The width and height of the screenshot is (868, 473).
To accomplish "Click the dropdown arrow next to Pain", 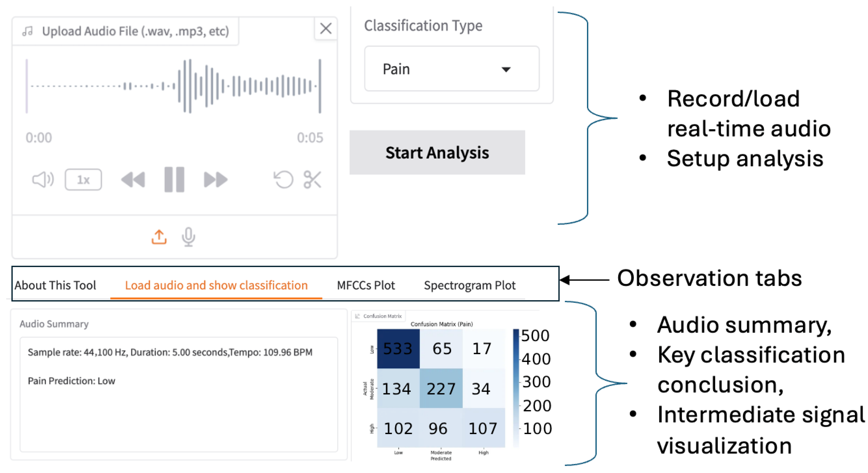I will click(506, 69).
